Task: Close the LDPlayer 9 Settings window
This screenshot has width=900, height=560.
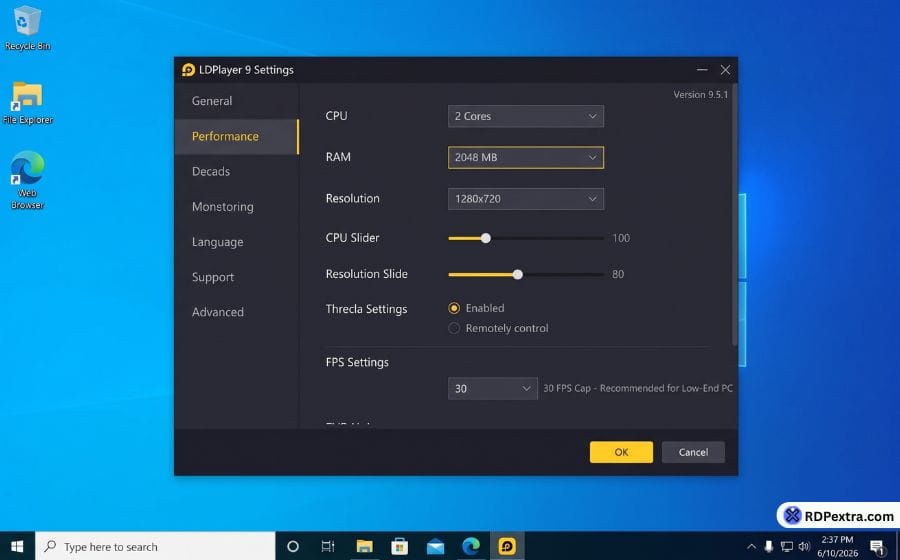Action: click(x=725, y=70)
